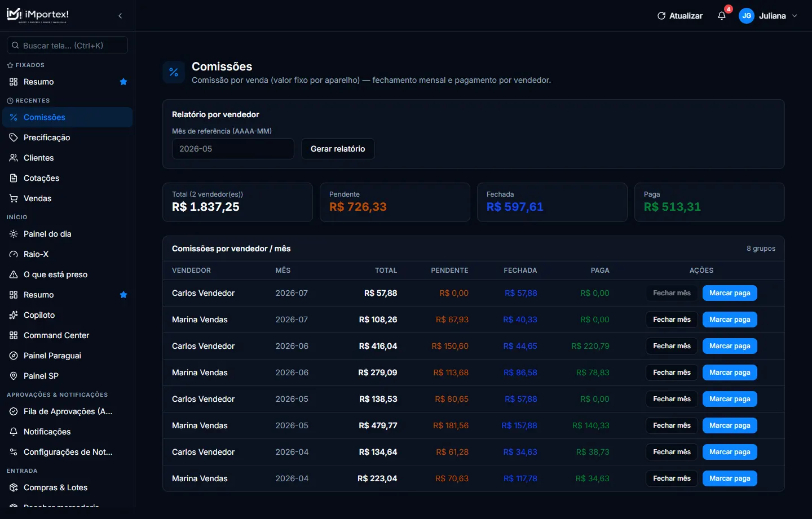812x519 pixels.
Task: Click the Configurações de Notificações sliders icon
Action: tap(14, 452)
